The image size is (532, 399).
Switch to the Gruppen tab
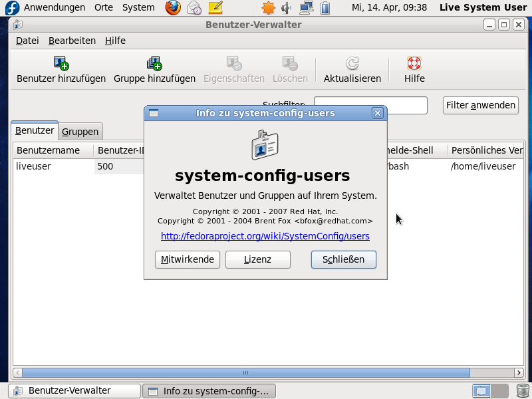80,131
